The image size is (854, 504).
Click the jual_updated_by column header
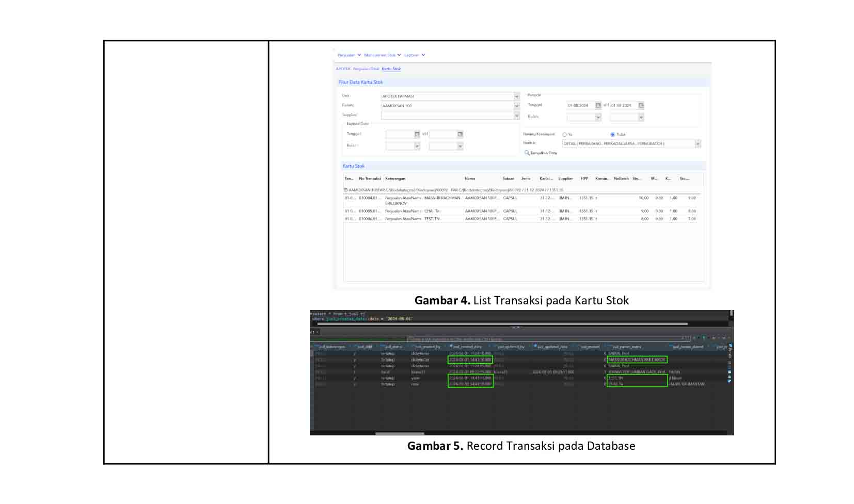pyautogui.click(x=511, y=347)
